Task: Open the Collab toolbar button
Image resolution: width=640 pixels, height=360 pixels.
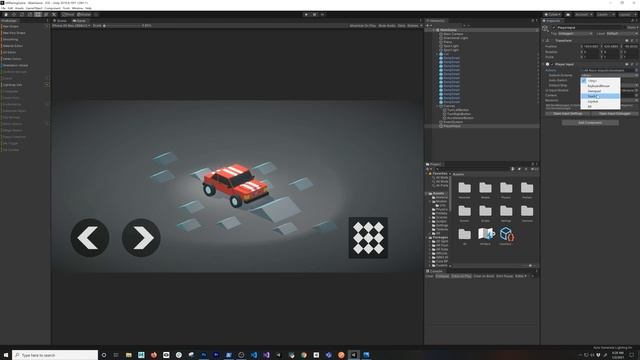Action: (x=553, y=14)
